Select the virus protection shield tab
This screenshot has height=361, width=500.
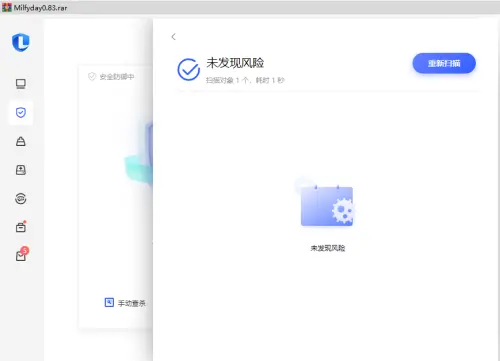click(x=21, y=112)
